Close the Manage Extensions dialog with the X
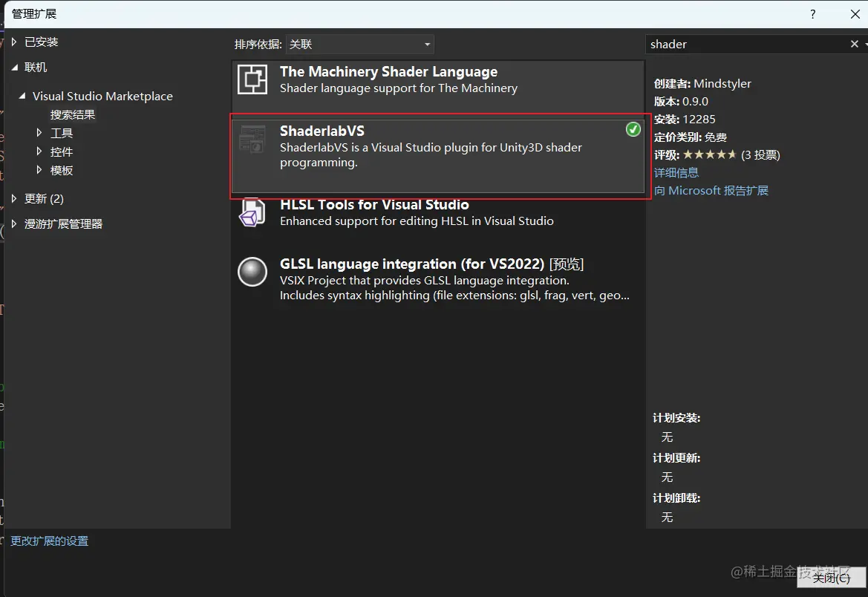The image size is (868, 597). coord(855,14)
